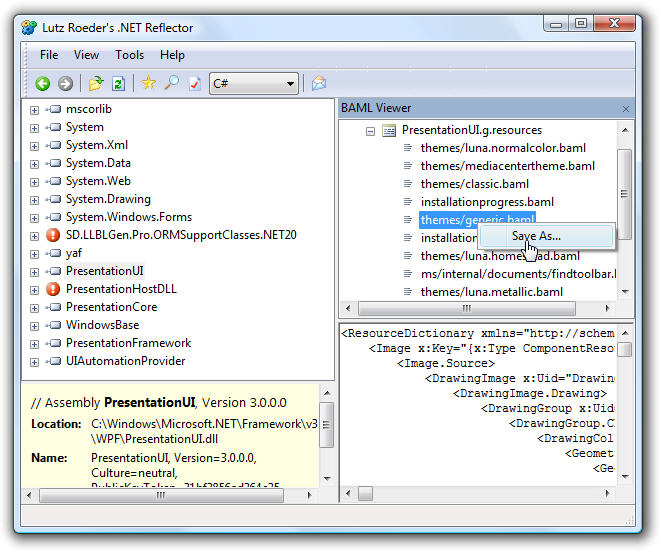Expand the PresentationCore tree node
Screen dimensions: 660x553
(x=34, y=308)
